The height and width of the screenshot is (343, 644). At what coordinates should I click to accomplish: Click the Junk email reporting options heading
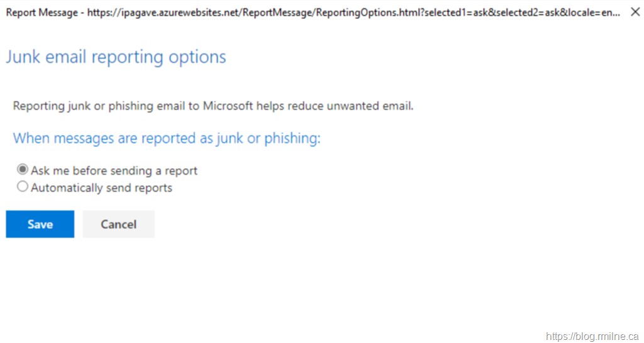(116, 57)
